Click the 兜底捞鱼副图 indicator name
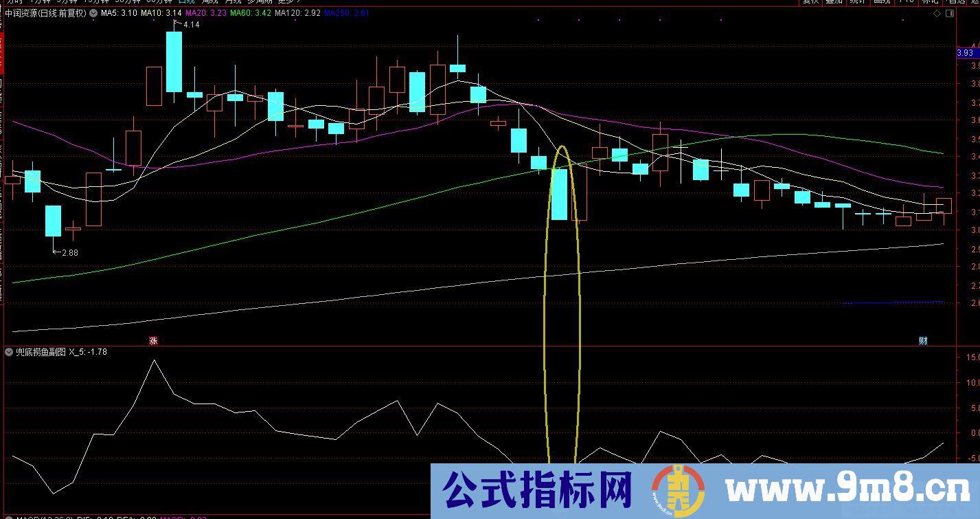This screenshot has height=519, width=980. 41,352
